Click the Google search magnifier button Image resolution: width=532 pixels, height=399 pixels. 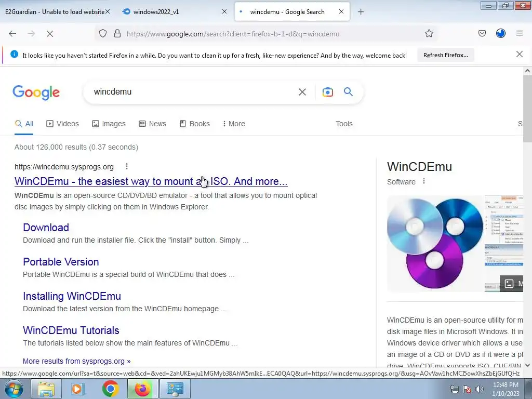coord(348,91)
